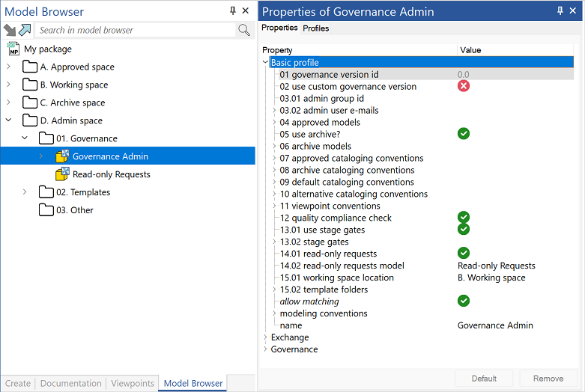585x392 pixels.
Task: Switch to the Profiles tab
Action: 315,28
